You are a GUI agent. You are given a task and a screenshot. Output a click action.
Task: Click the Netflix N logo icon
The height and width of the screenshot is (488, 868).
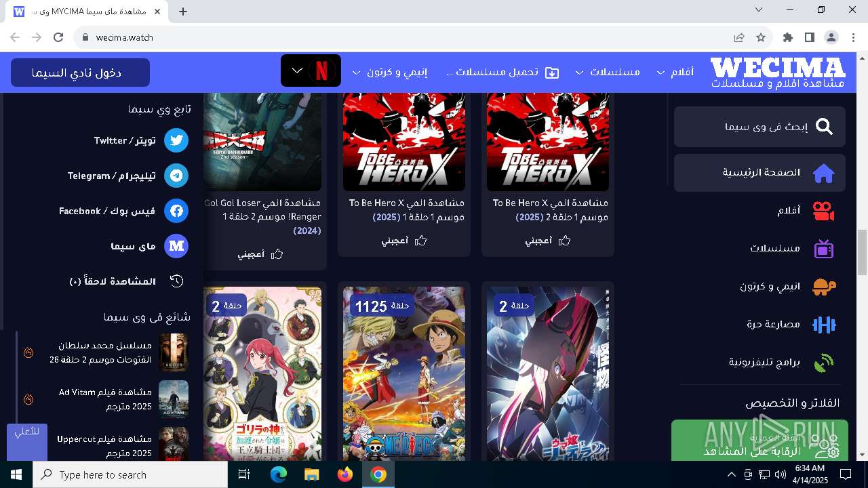coord(321,70)
